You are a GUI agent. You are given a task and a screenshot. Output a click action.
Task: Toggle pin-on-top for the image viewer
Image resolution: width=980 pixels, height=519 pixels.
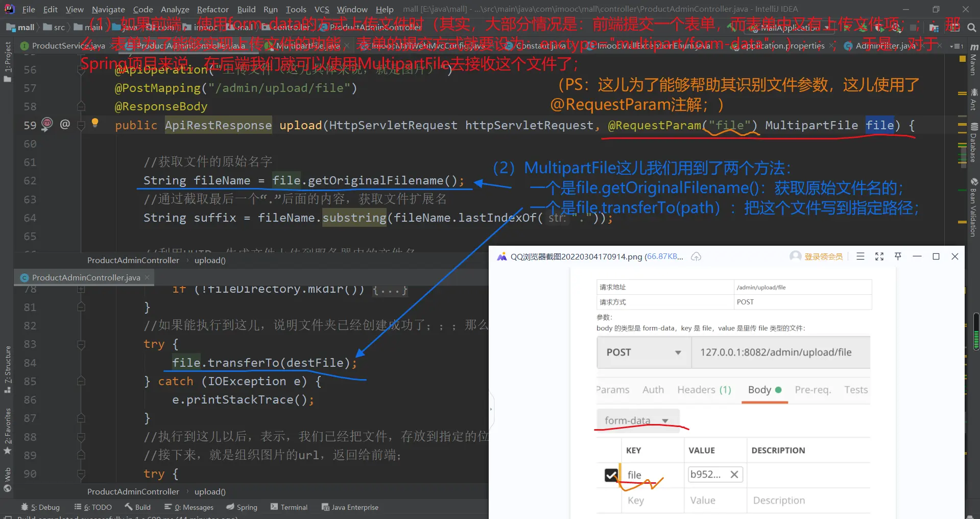coord(898,256)
